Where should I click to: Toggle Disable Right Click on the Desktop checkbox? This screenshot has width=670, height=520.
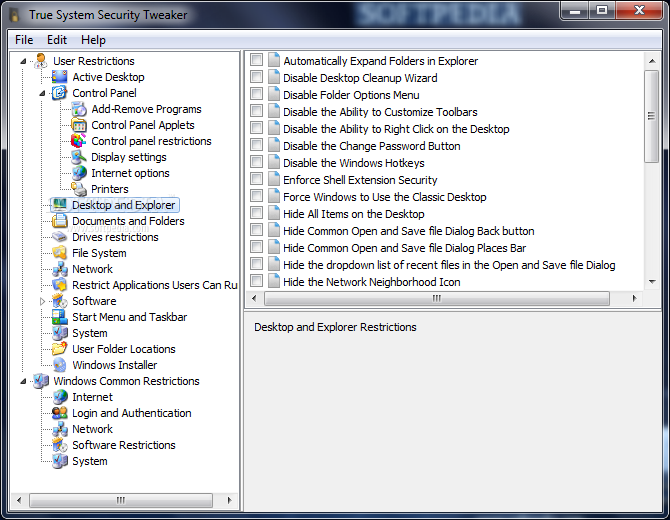(x=256, y=128)
